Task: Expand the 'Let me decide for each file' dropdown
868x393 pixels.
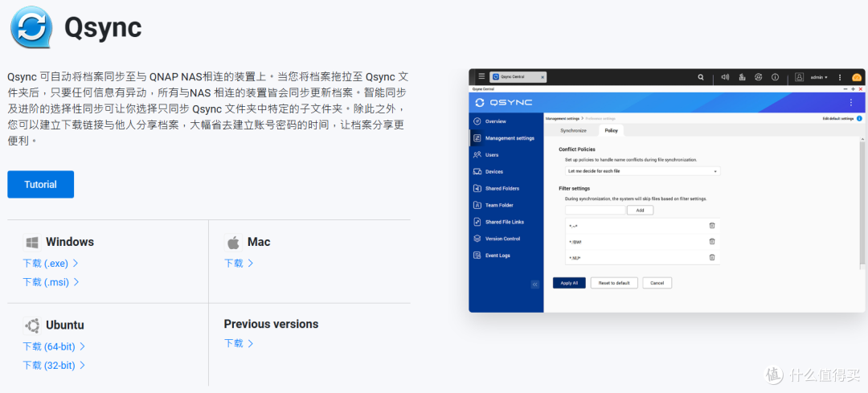Action: [642, 172]
